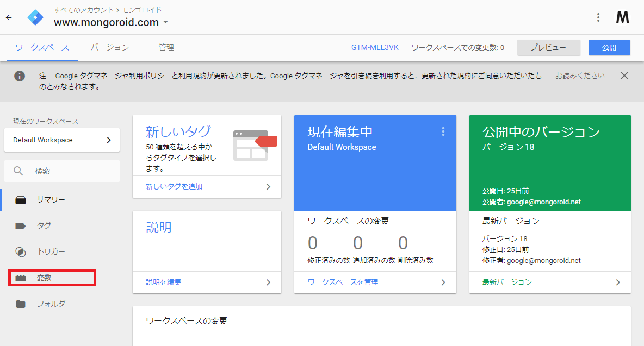Select 変数 in the sidebar
This screenshot has width=644, height=346.
click(x=44, y=278)
